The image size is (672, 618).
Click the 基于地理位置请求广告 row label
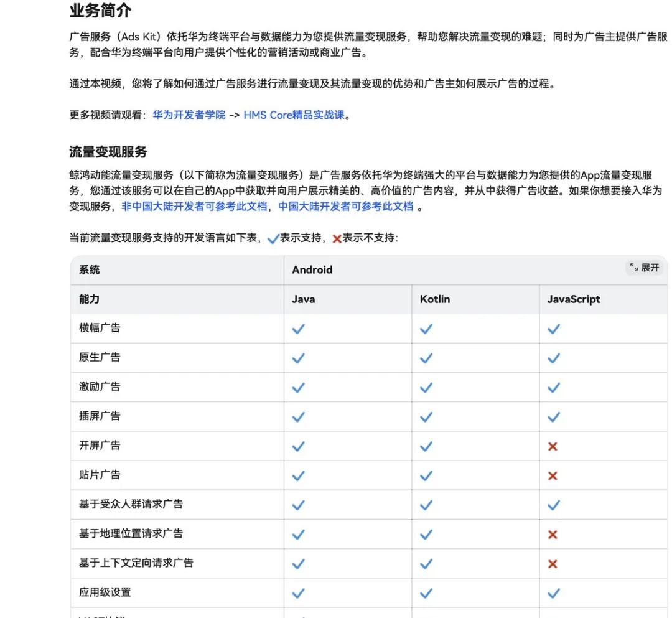click(131, 533)
